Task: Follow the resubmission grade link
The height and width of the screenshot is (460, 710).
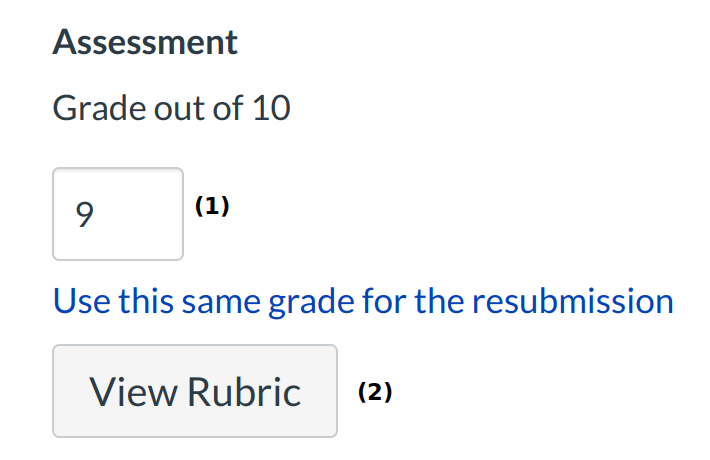Action: point(363,300)
